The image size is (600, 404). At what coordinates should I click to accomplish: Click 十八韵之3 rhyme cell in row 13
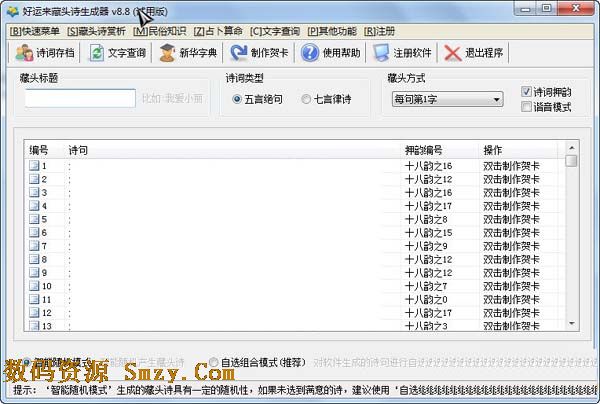(x=426, y=326)
